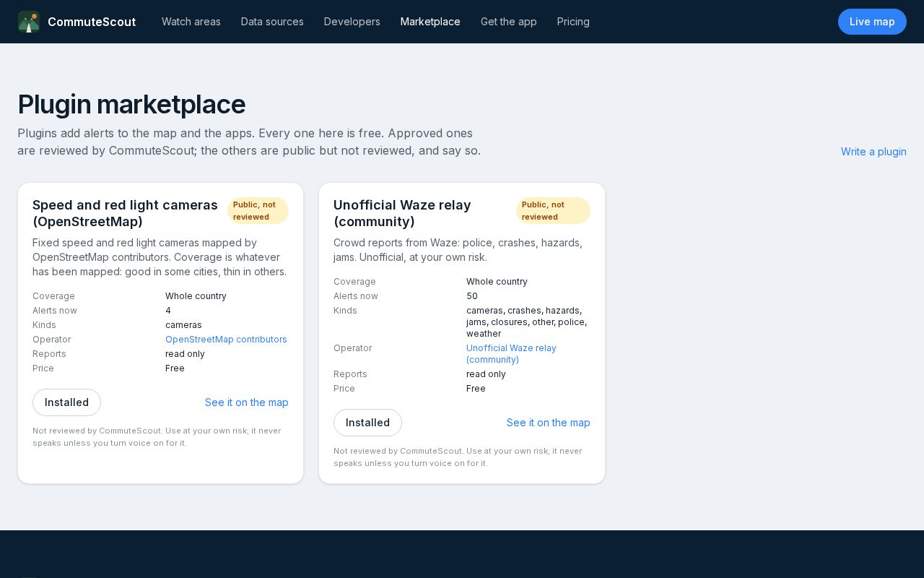This screenshot has width=924, height=578.
Task: Click the 'Fixed speed and red light cameras' description
Action: coord(160,257)
